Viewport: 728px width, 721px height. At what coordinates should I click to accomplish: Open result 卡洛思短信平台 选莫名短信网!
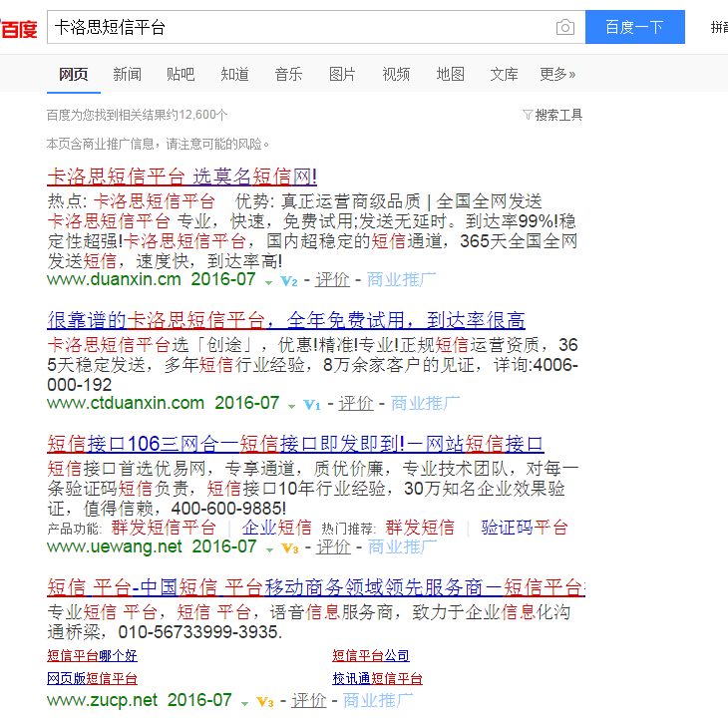click(182, 177)
